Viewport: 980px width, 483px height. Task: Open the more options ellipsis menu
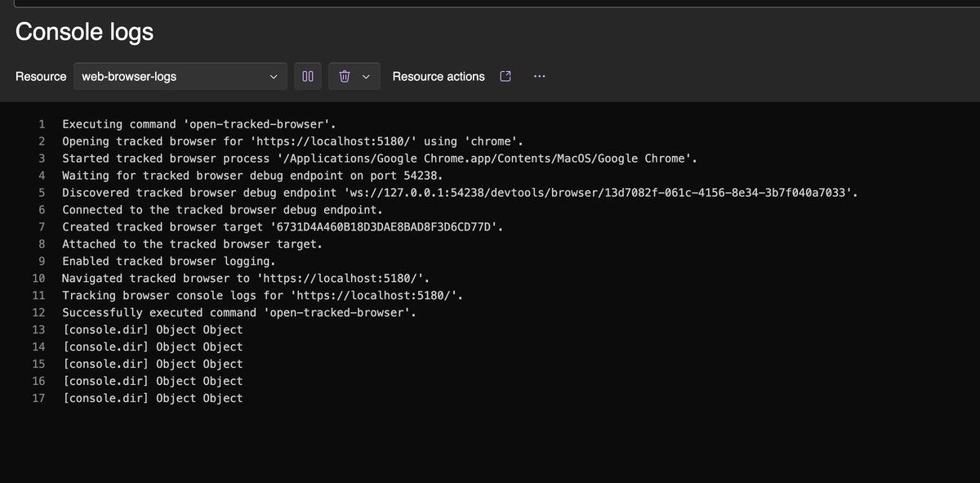[x=539, y=76]
